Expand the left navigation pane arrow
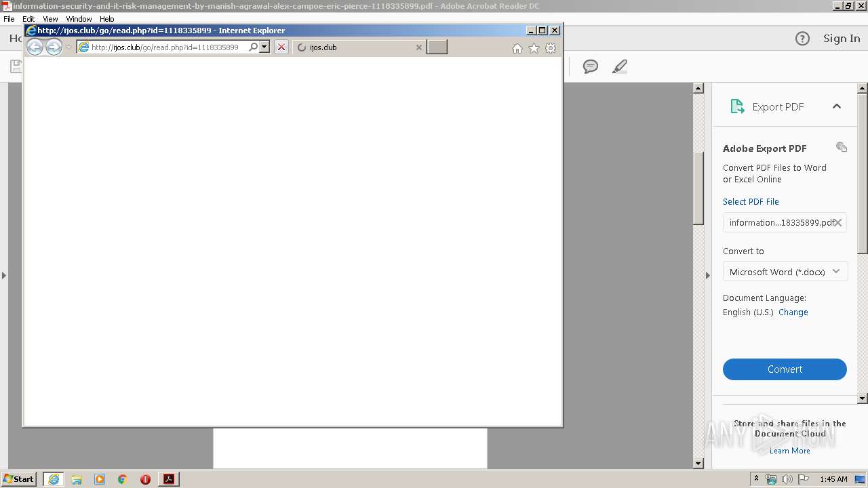 [x=4, y=275]
